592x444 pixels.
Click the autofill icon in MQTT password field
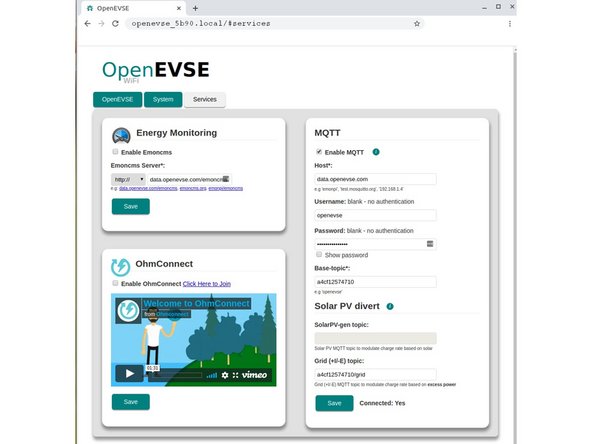point(430,244)
